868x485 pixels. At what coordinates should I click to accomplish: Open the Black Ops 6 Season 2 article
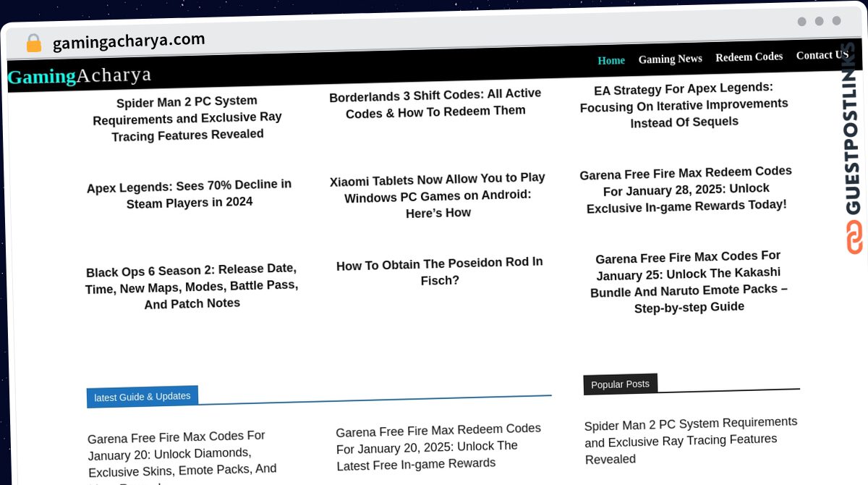pyautogui.click(x=192, y=286)
